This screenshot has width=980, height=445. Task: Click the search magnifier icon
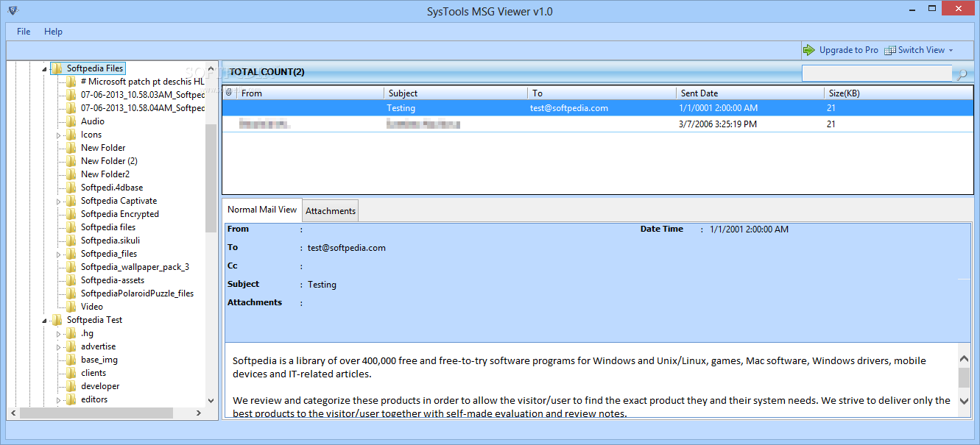click(x=961, y=74)
